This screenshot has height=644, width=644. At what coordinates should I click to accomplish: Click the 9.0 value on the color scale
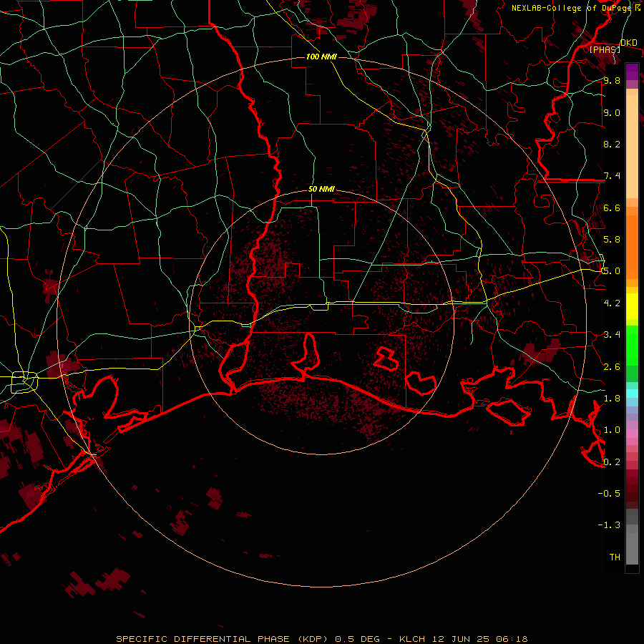[612, 112]
